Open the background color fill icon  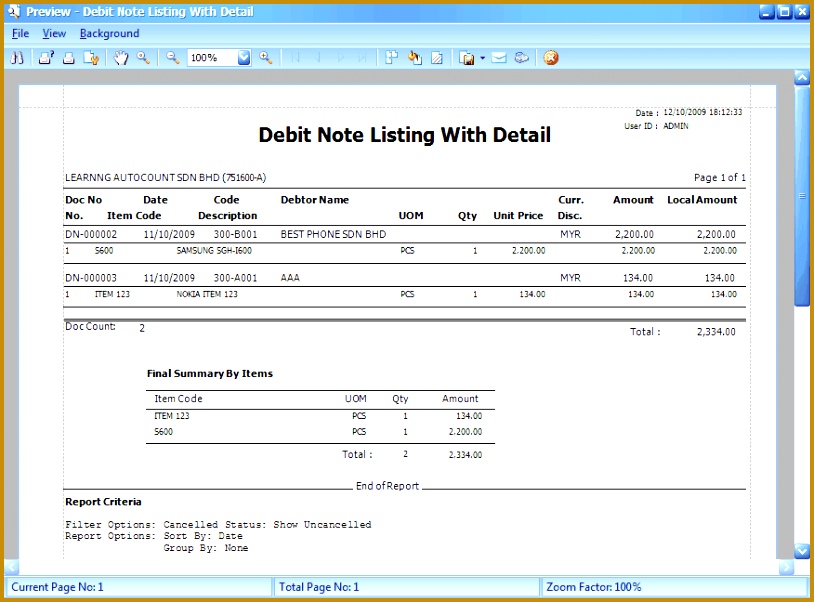pyautogui.click(x=413, y=57)
